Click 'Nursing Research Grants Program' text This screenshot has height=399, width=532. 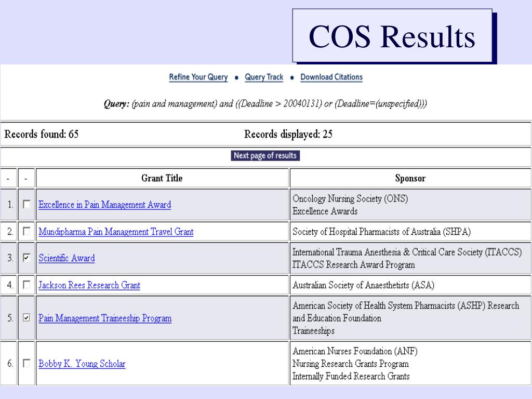click(351, 364)
